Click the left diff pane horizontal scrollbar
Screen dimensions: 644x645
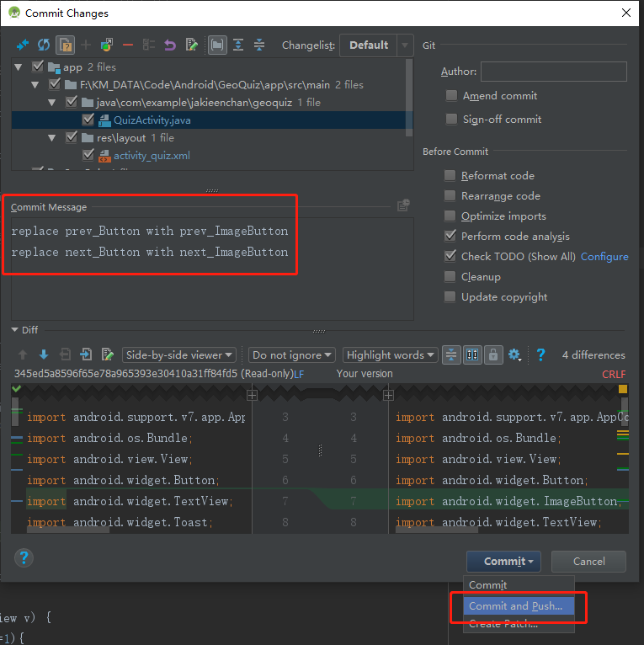(68, 530)
